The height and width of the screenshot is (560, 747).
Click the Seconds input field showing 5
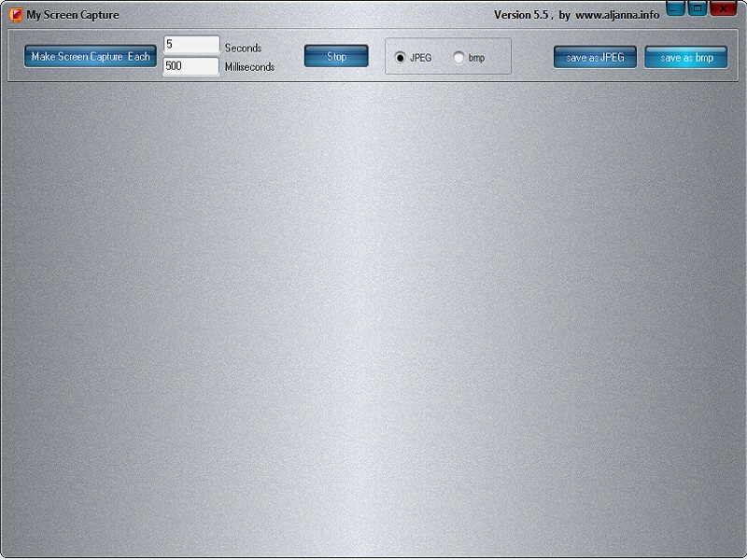(191, 45)
